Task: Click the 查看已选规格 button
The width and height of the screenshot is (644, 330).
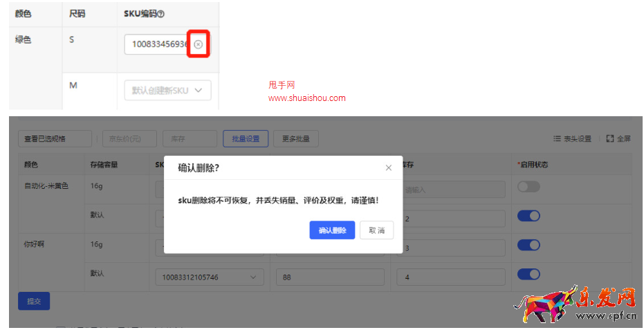Action: pos(55,139)
